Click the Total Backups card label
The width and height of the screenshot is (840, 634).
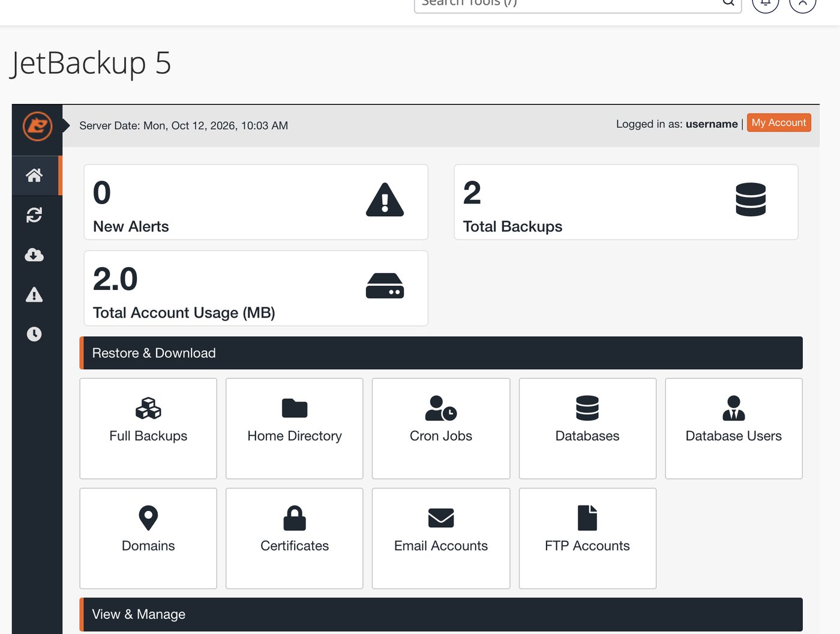512,226
